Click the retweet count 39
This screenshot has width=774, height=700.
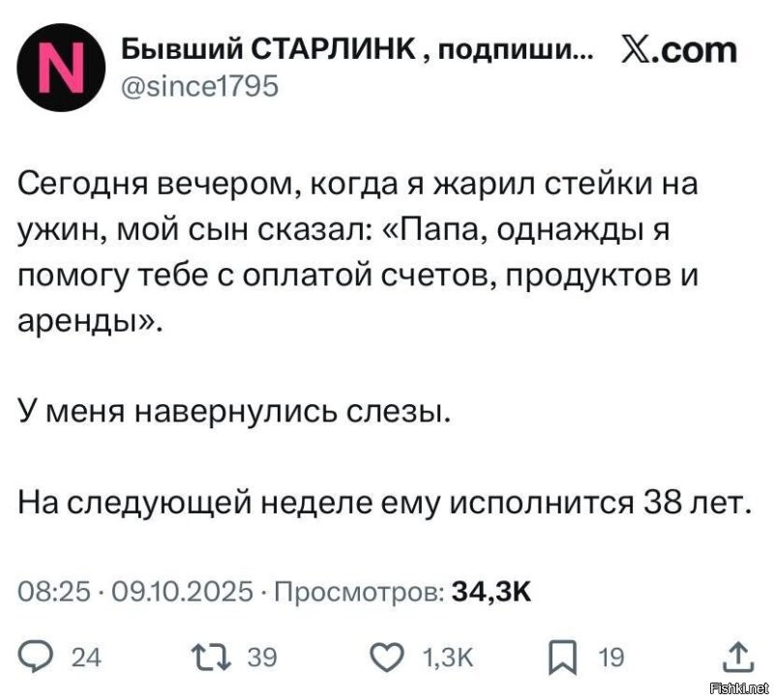click(262, 659)
